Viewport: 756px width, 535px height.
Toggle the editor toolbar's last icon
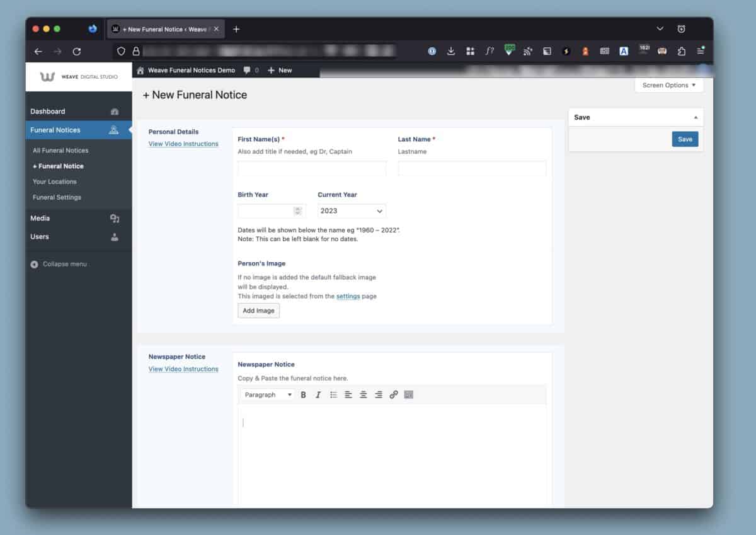pyautogui.click(x=409, y=395)
